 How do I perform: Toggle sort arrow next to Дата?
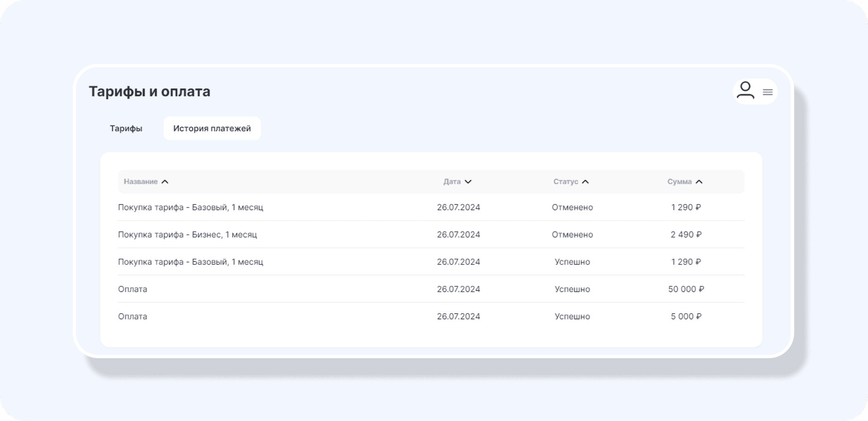pos(468,182)
